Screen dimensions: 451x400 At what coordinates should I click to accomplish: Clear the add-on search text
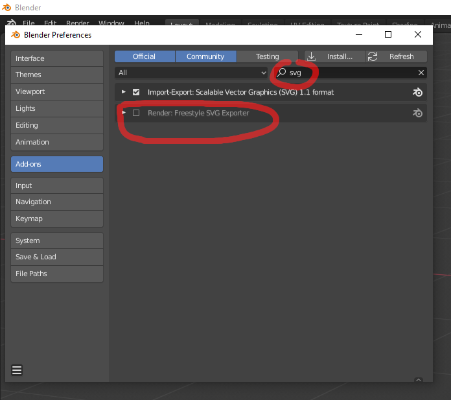tap(421, 73)
